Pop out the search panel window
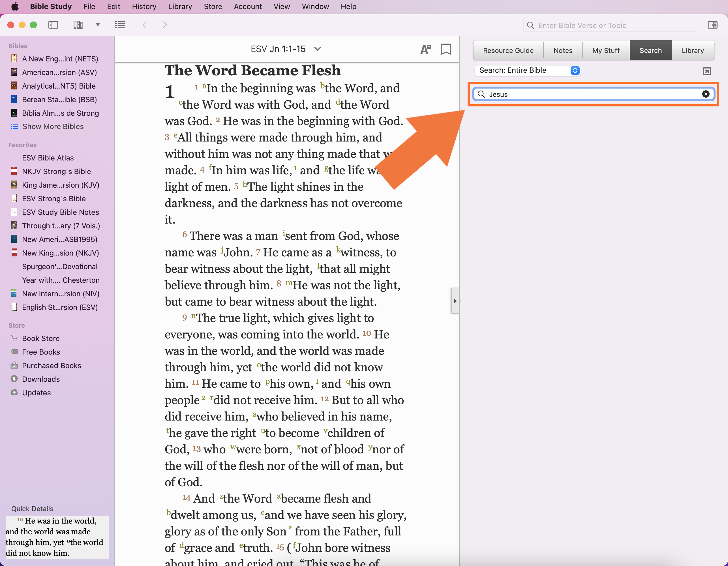728x566 pixels. (707, 71)
